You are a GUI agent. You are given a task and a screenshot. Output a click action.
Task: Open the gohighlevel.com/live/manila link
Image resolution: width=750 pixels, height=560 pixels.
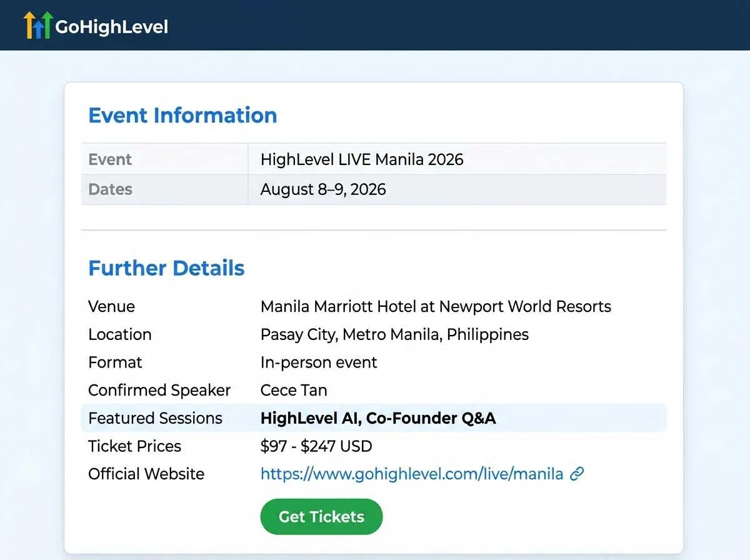[x=412, y=474]
